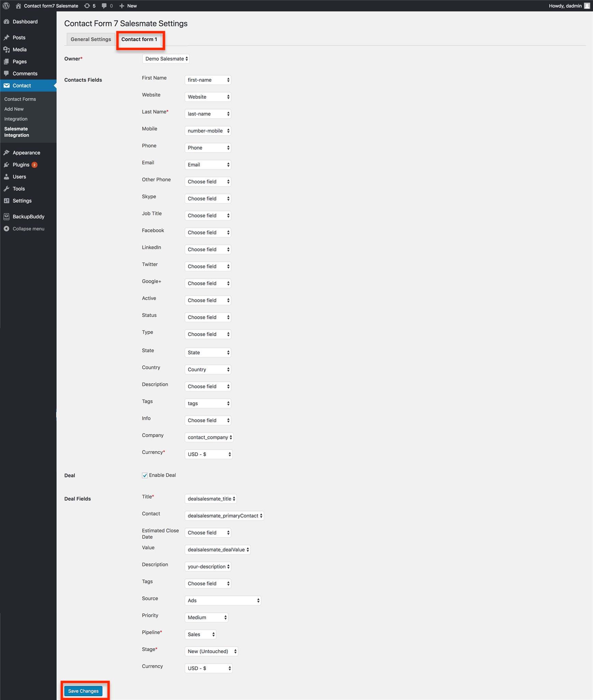The height and width of the screenshot is (700, 593).
Task: Open Salesmate Integration submenu item
Action: [17, 132]
